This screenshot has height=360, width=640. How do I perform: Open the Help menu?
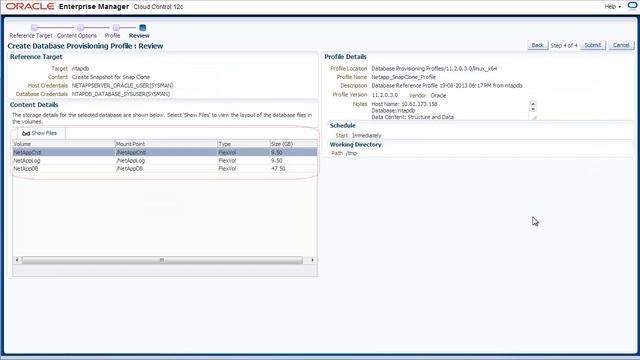(x=612, y=7)
